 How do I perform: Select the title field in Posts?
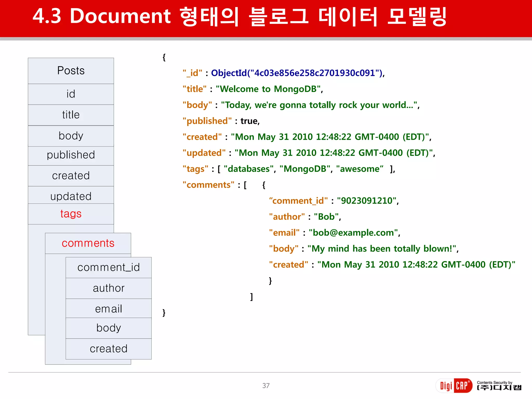coord(71,115)
